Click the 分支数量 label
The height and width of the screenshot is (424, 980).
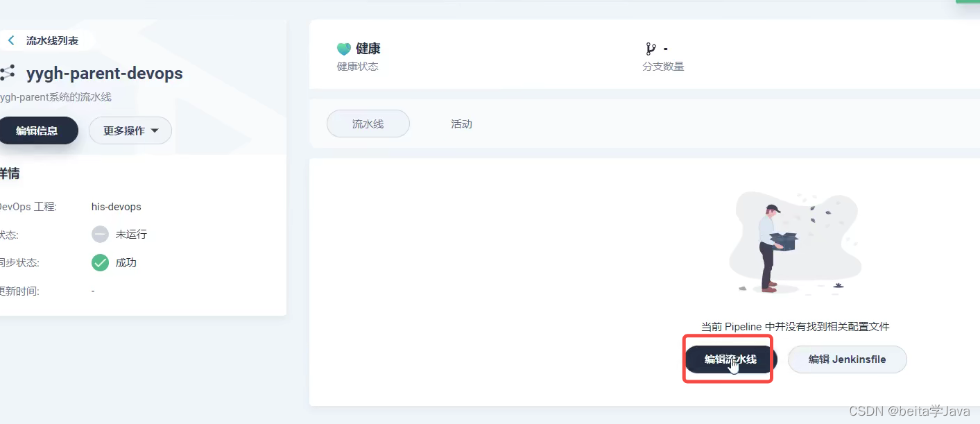663,67
